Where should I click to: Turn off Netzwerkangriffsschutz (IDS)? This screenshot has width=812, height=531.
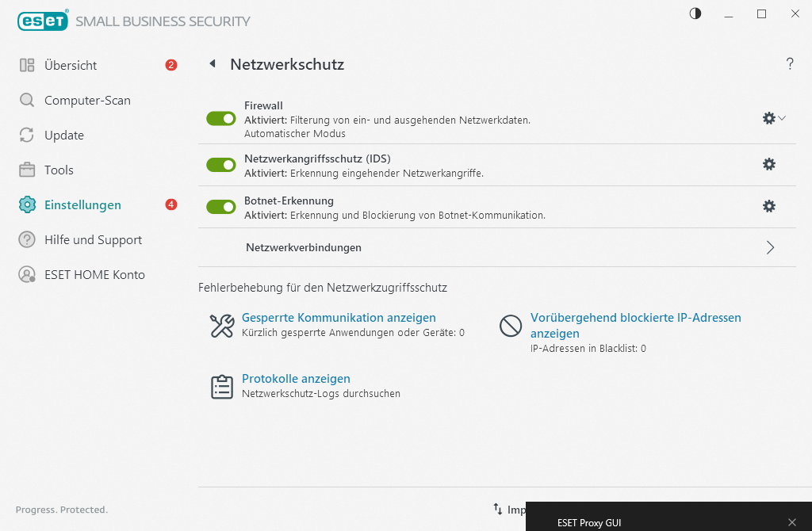tap(220, 164)
